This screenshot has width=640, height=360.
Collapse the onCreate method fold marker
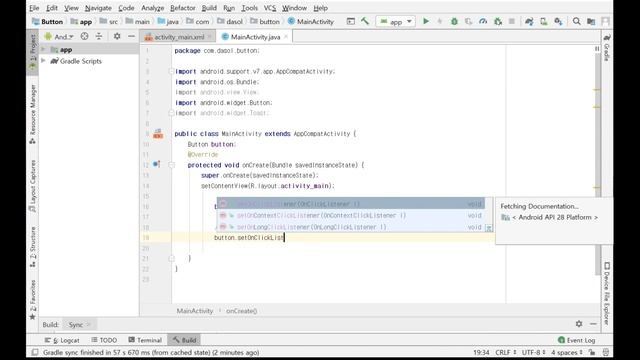[x=171, y=165]
